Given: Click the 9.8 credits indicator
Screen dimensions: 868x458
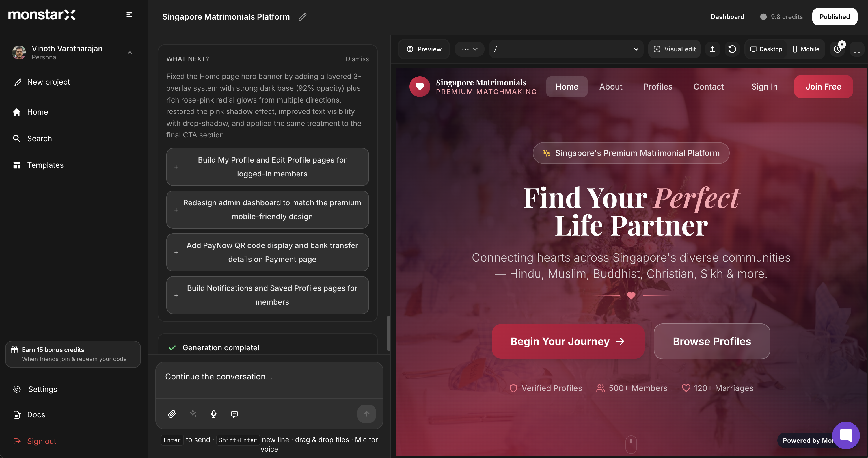Looking at the screenshot, I should pos(781,17).
